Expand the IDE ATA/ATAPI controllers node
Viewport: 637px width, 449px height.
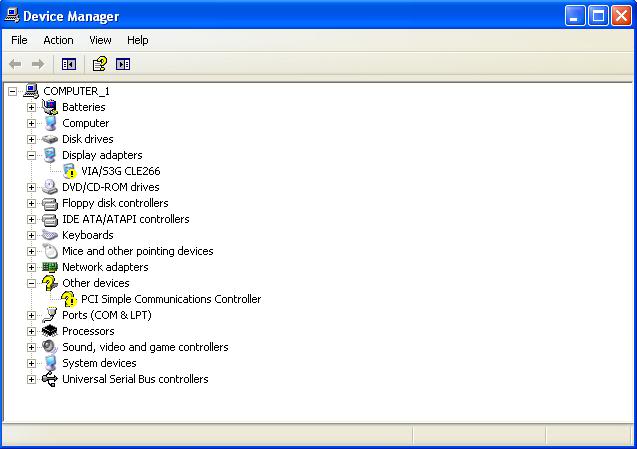point(31,219)
